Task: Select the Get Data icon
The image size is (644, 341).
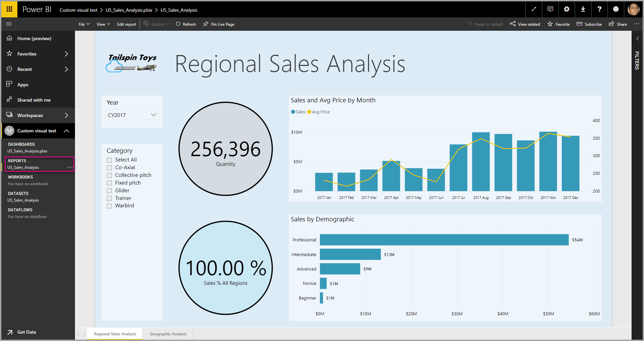Action: coord(10,332)
